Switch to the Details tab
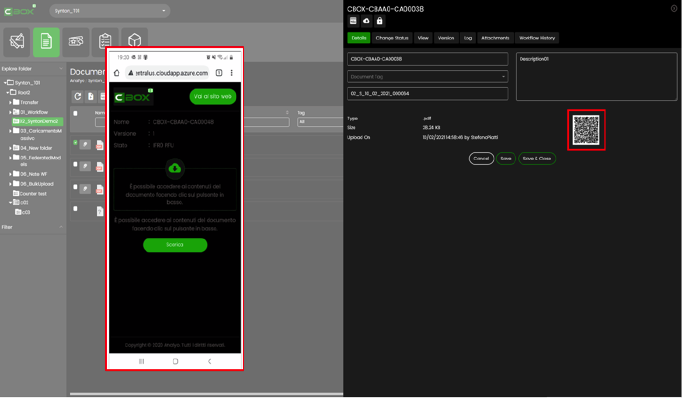The image size is (682, 398). click(x=359, y=38)
